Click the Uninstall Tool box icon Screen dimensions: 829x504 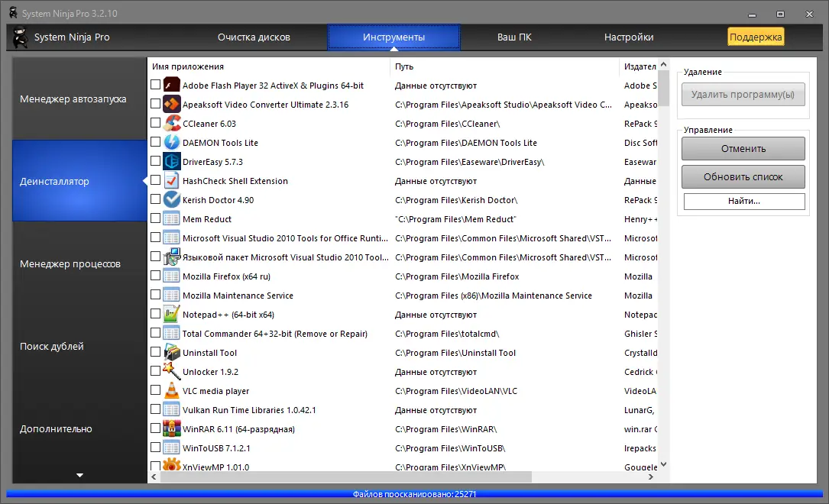(171, 352)
